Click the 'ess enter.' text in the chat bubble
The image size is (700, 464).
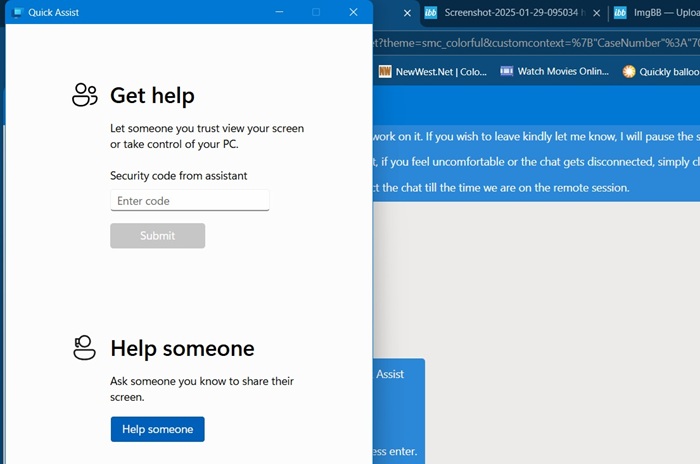pos(395,451)
